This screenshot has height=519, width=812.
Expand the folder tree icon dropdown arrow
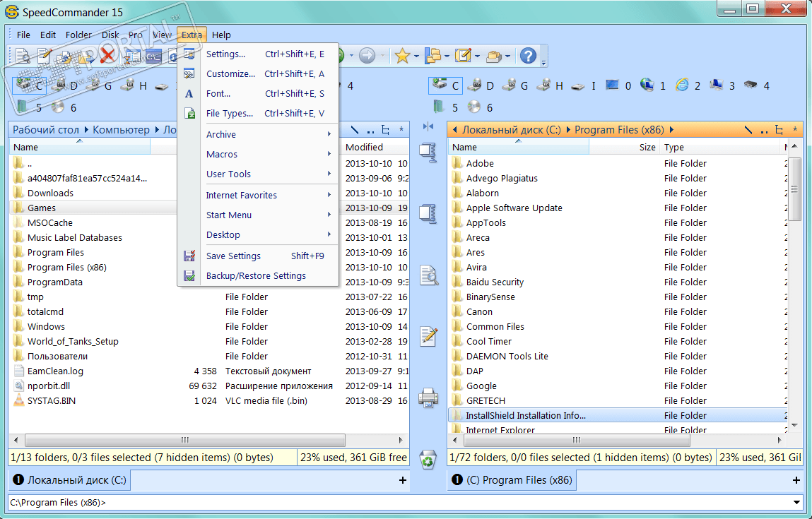tap(447, 56)
